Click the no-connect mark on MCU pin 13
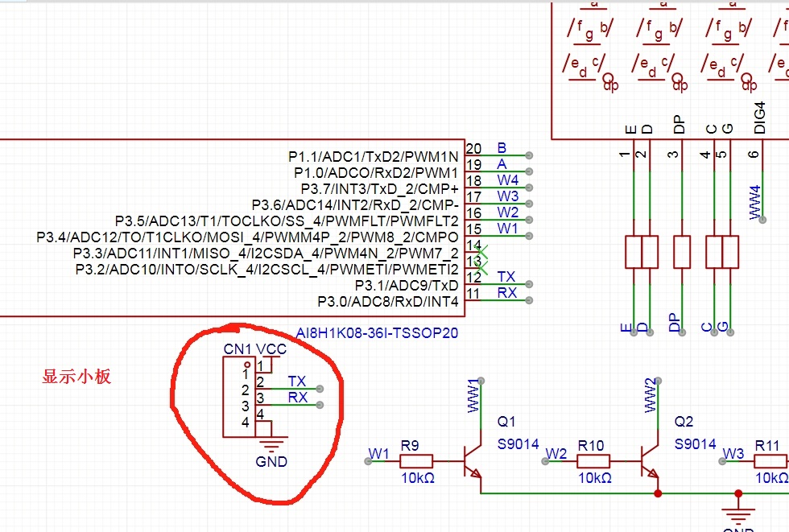 tap(481, 267)
